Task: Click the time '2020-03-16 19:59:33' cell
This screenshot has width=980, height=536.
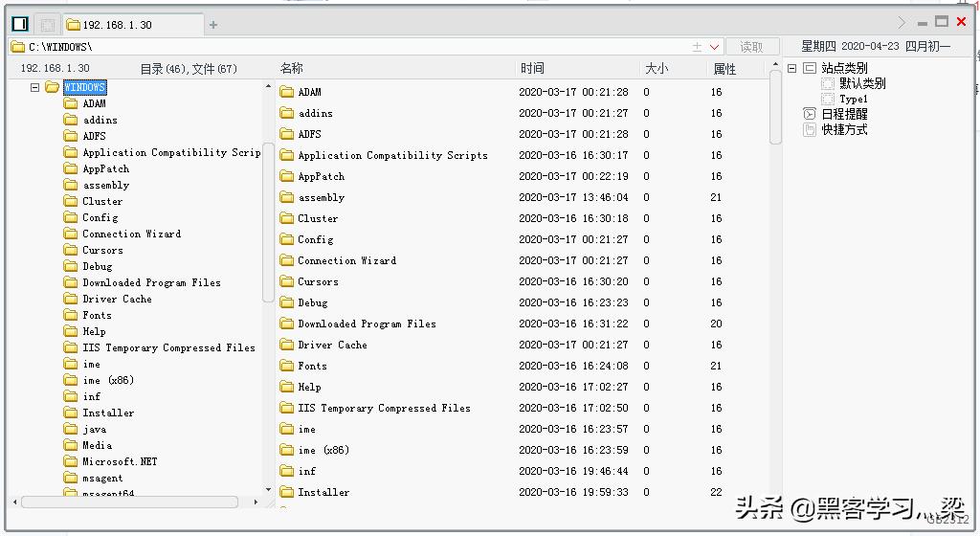Action: pyautogui.click(x=574, y=492)
